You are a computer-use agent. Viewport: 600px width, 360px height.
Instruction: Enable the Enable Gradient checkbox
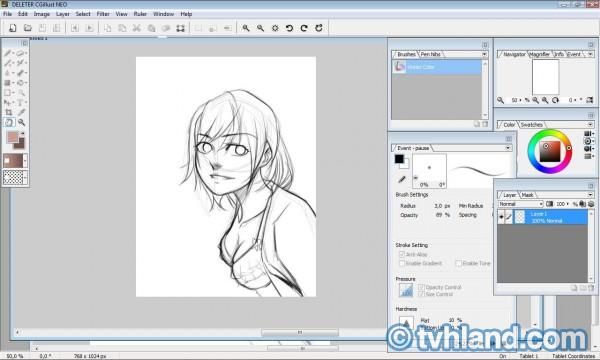click(x=402, y=263)
